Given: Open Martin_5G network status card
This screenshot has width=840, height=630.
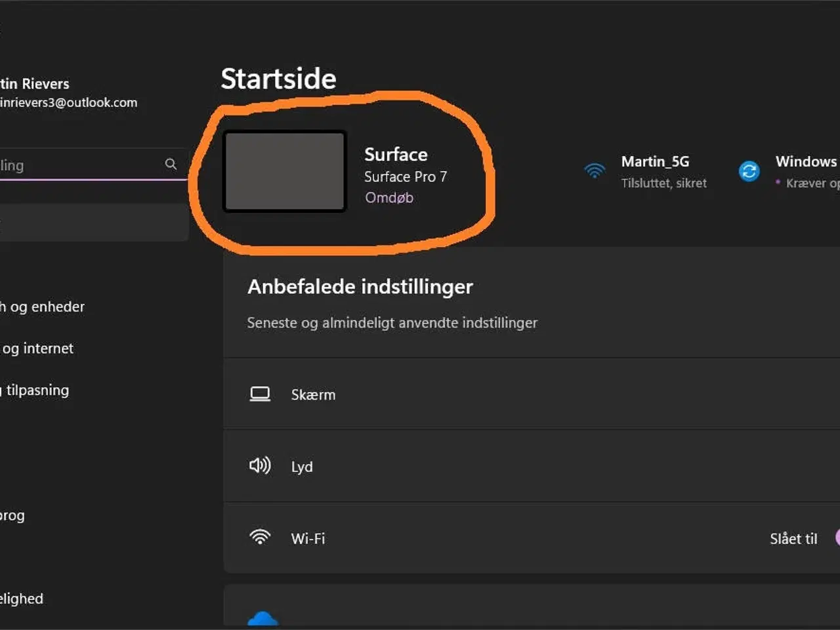Looking at the screenshot, I should [x=646, y=171].
